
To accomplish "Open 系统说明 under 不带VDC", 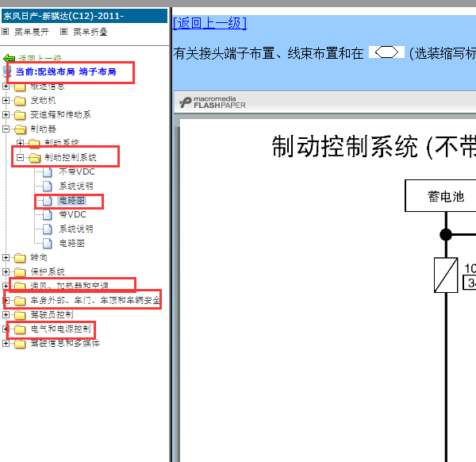I will (x=76, y=186).
